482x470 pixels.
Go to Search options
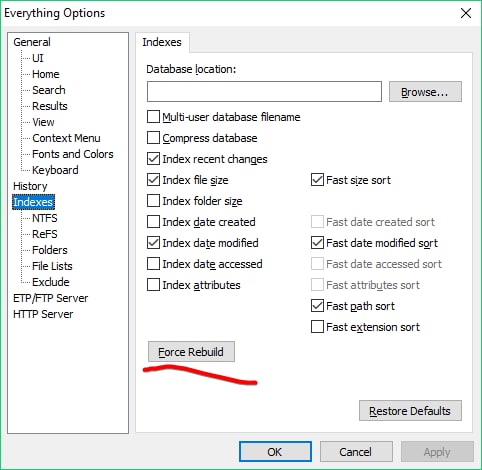coord(49,90)
